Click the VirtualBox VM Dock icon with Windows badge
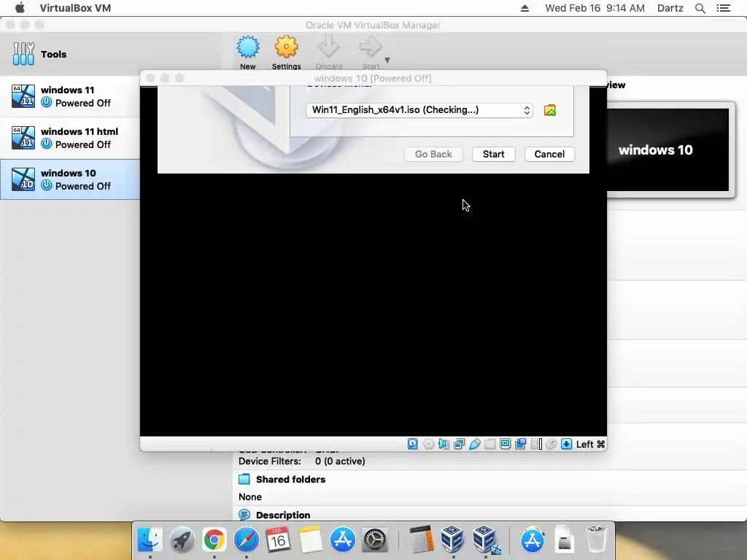 tap(485, 540)
